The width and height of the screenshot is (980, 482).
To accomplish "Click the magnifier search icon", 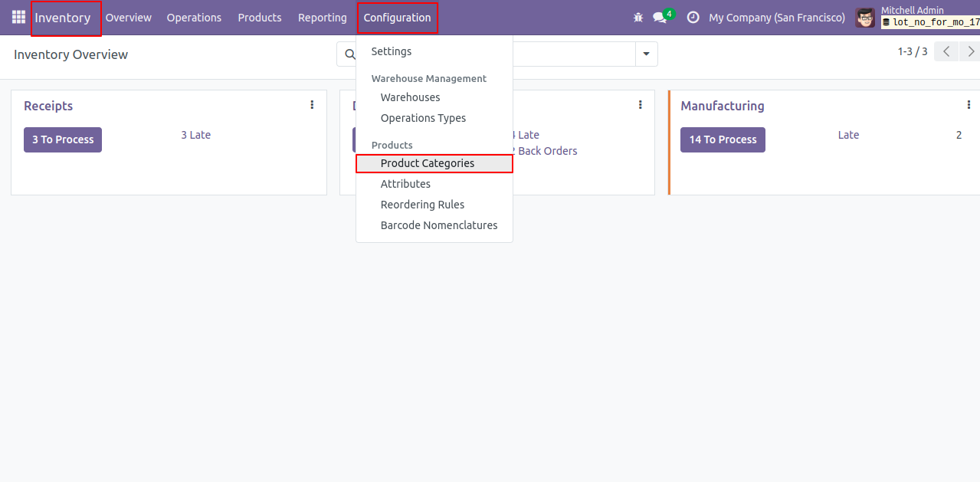I will pyautogui.click(x=349, y=54).
